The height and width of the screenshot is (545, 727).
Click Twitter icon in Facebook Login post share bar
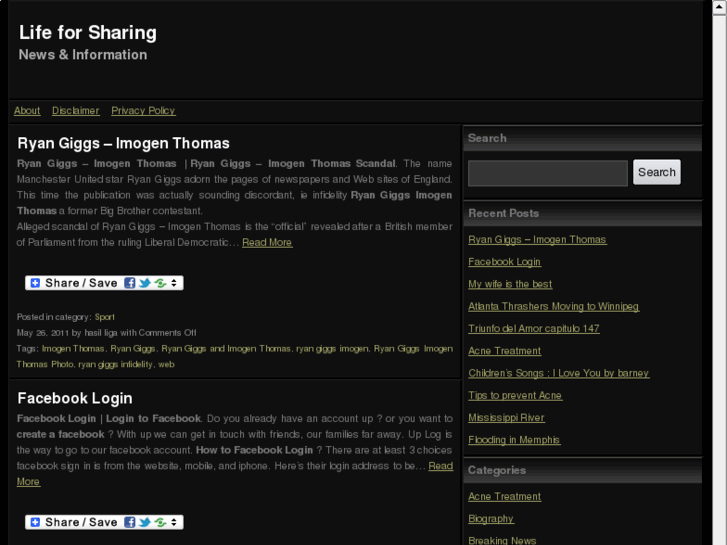(x=145, y=522)
